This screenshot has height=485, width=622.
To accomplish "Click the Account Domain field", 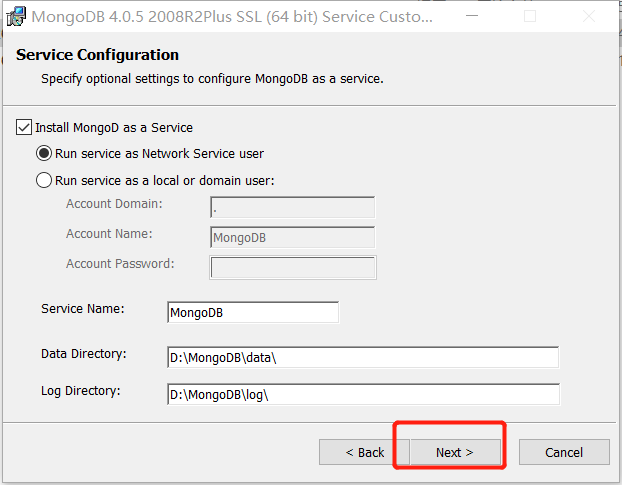I will (293, 207).
